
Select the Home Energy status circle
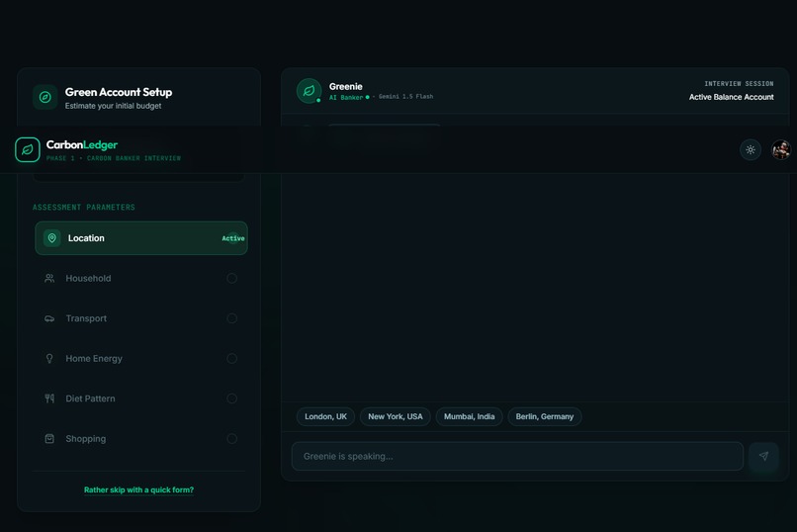click(231, 358)
